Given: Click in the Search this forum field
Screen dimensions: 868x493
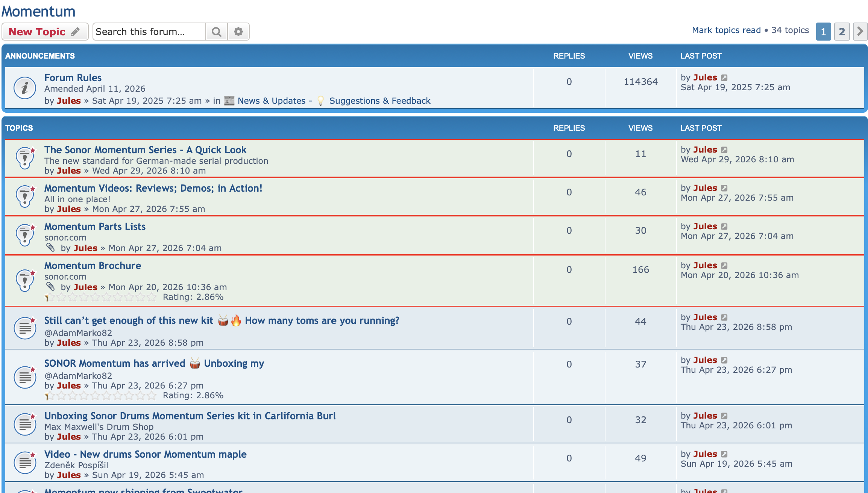Looking at the screenshot, I should pyautogui.click(x=149, y=32).
